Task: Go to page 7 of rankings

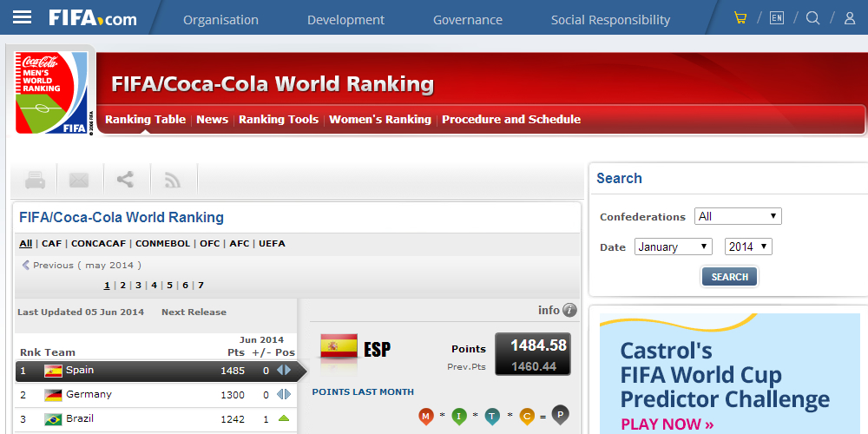Action: click(201, 286)
